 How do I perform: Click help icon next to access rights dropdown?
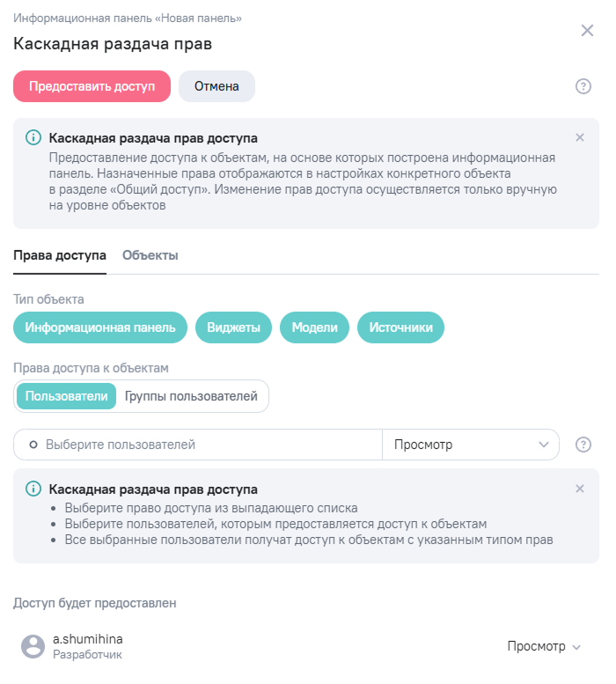click(x=583, y=445)
